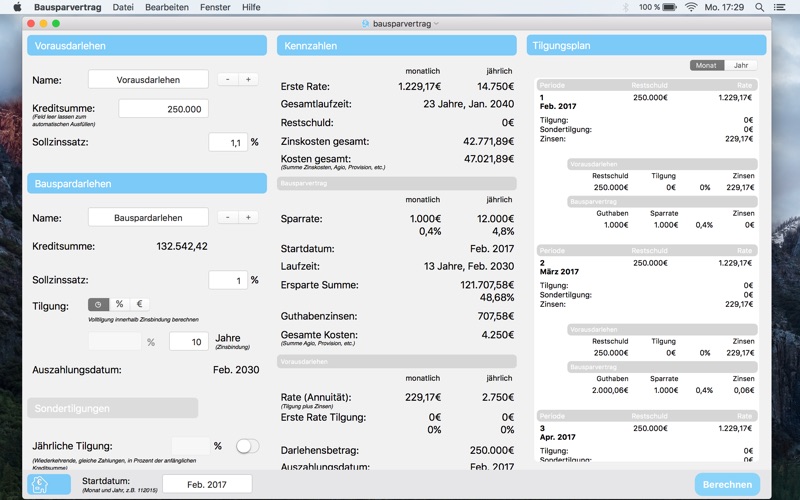Select the clock Tilgung mode icon
800x500 pixels.
(x=98, y=304)
